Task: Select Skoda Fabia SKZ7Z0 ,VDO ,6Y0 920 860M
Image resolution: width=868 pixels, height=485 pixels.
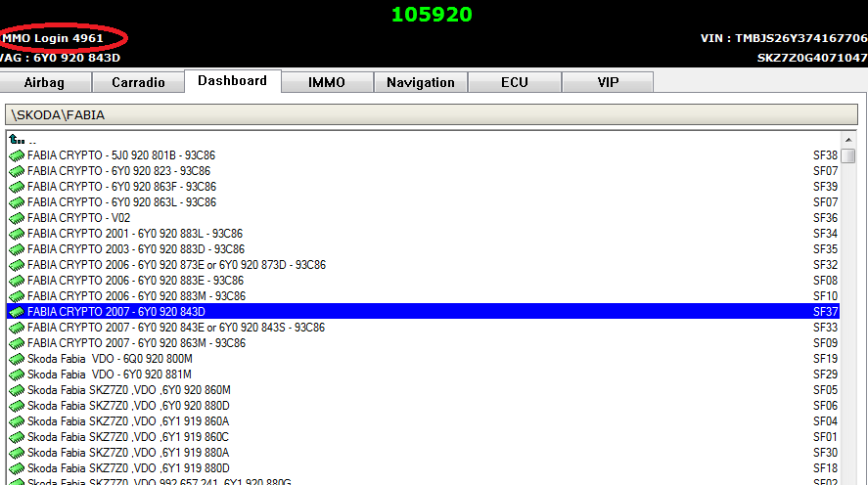Action: 129,390
